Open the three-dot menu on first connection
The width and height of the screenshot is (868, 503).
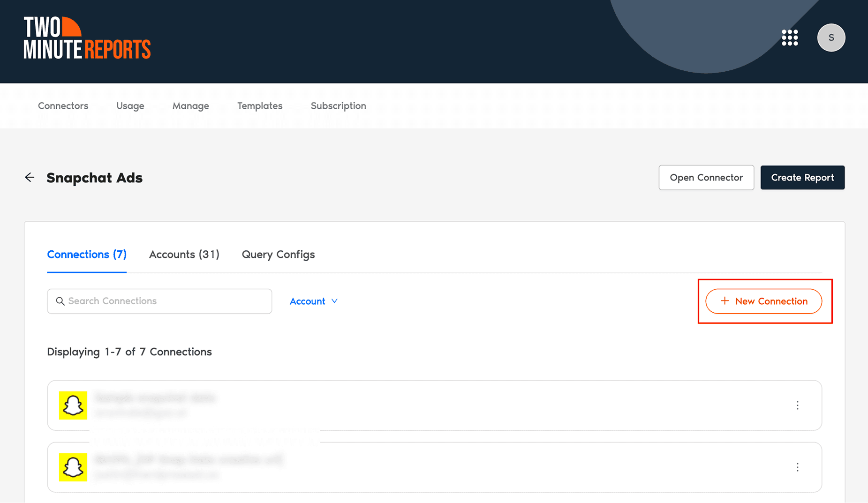coord(798,405)
